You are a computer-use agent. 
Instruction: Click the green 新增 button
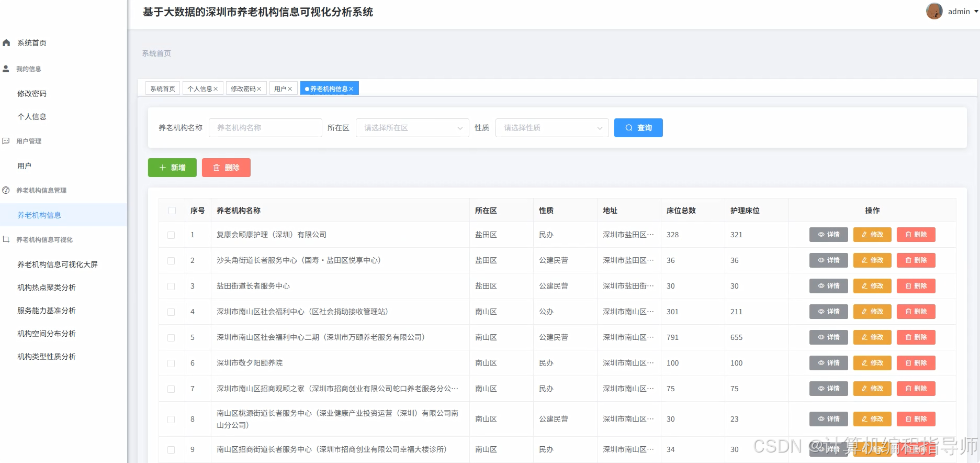172,168
